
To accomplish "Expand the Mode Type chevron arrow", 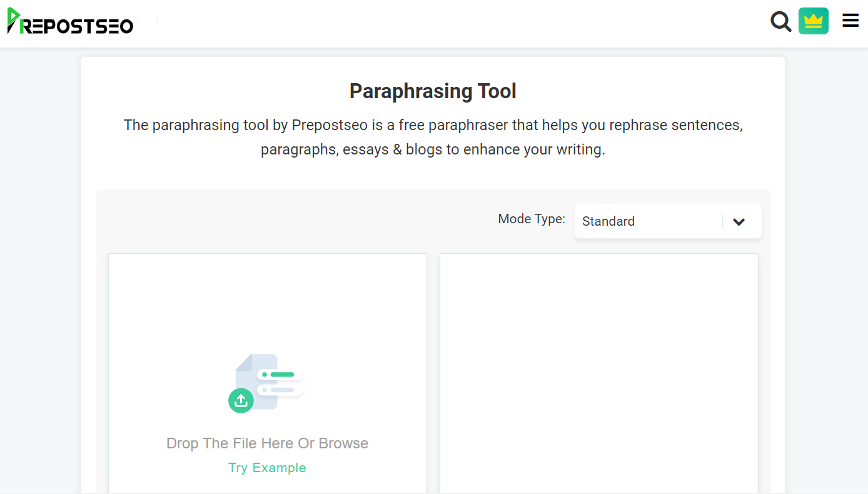I will coord(739,221).
